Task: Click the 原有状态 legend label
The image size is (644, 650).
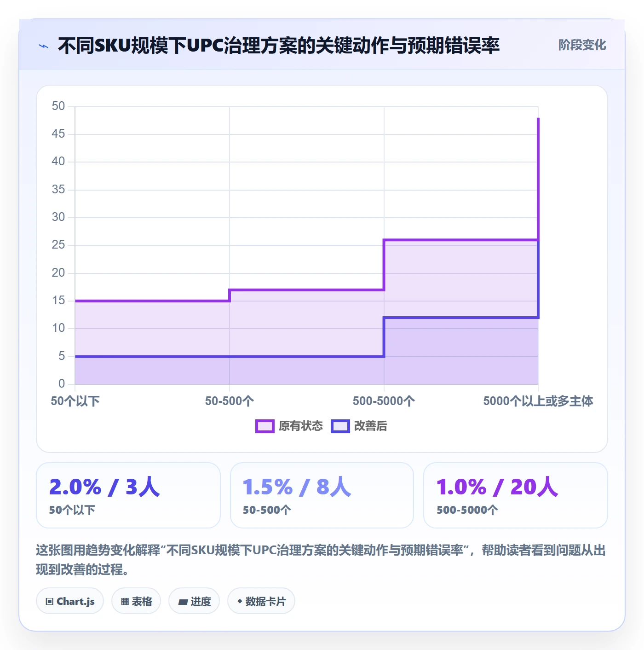Action: tap(301, 426)
